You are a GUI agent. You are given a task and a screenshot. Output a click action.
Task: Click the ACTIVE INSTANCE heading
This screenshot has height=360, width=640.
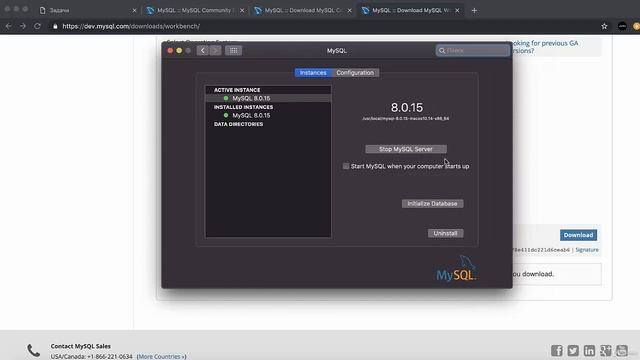point(237,90)
